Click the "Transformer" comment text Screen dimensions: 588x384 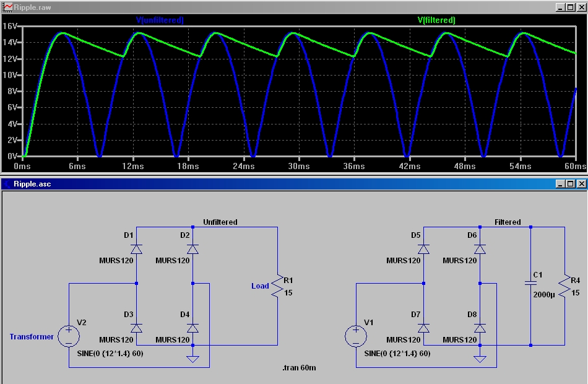pyautogui.click(x=32, y=337)
